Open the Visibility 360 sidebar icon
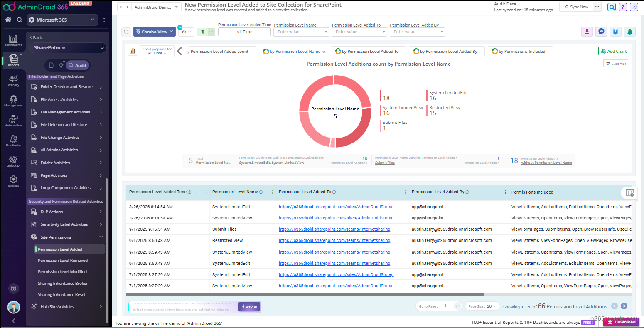Screen dimensions: 644x328 13,80
